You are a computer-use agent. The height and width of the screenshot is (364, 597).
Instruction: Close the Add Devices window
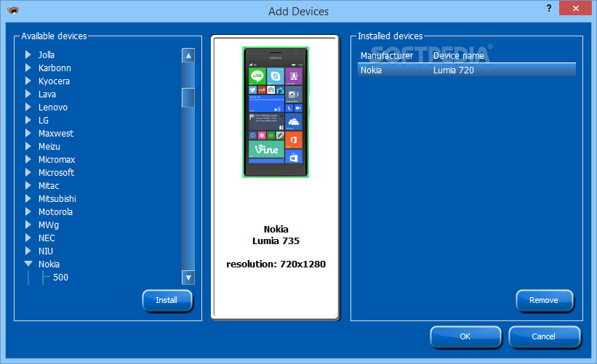pyautogui.click(x=575, y=8)
